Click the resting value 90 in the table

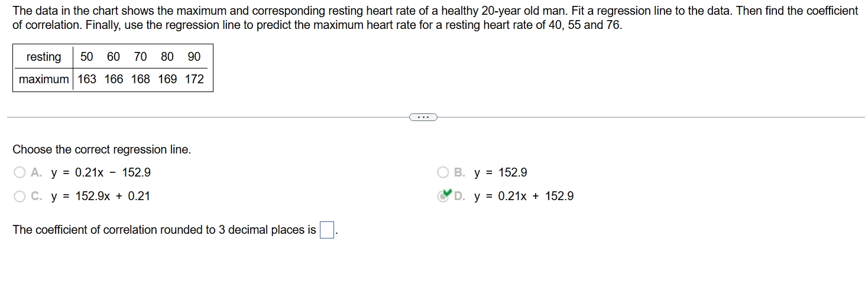coord(194,57)
